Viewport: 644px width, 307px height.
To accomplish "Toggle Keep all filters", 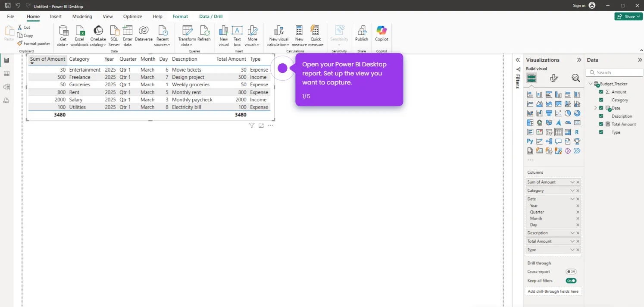I will 571,281.
